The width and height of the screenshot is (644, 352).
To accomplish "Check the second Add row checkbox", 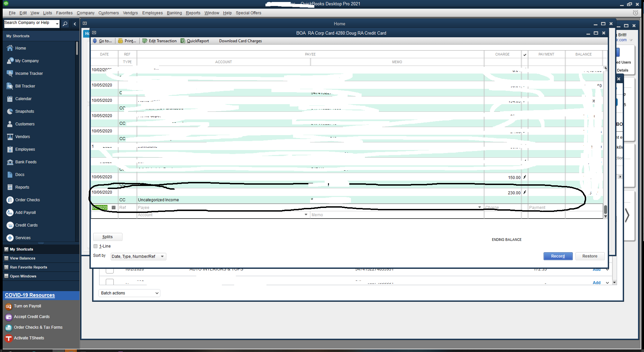I will pos(110,282).
